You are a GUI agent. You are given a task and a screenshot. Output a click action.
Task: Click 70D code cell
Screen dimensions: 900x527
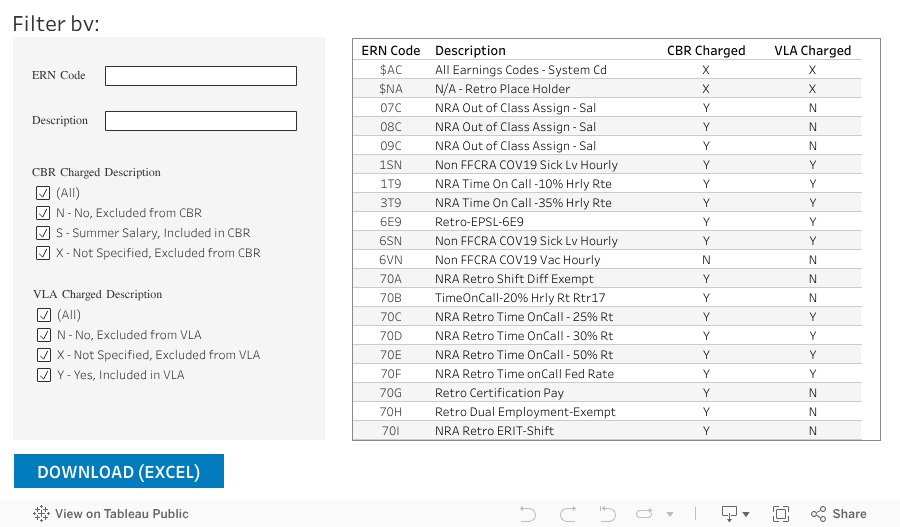[391, 335]
